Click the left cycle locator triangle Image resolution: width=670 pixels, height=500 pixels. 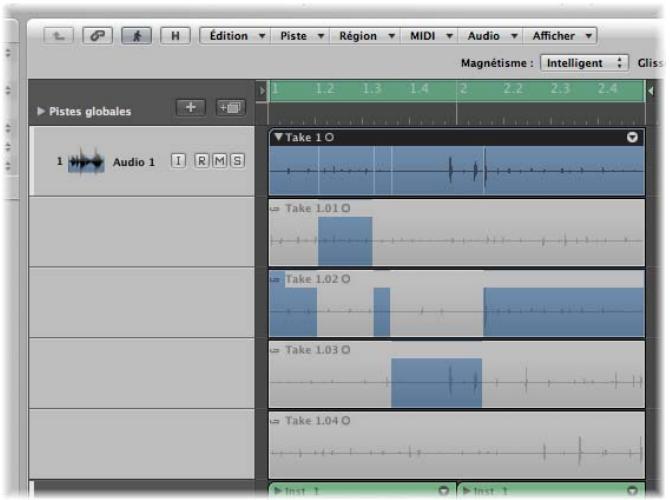tap(262, 91)
